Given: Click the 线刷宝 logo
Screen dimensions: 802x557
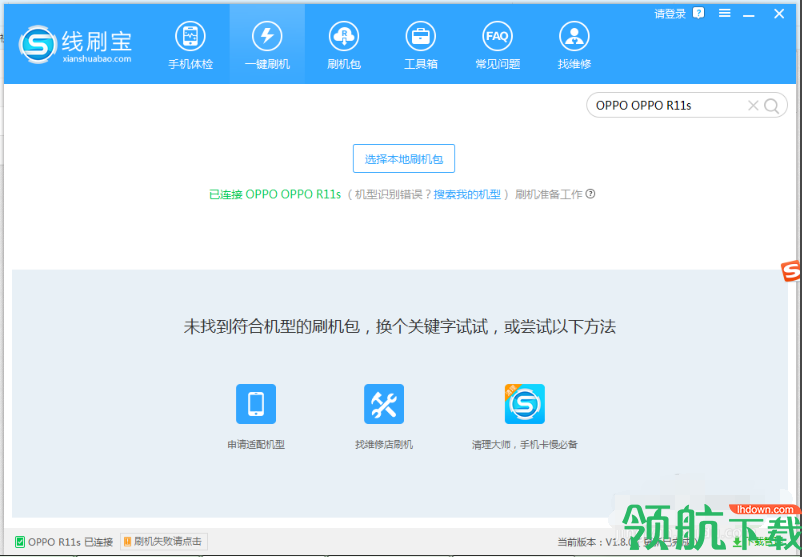Looking at the screenshot, I should click(x=76, y=44).
